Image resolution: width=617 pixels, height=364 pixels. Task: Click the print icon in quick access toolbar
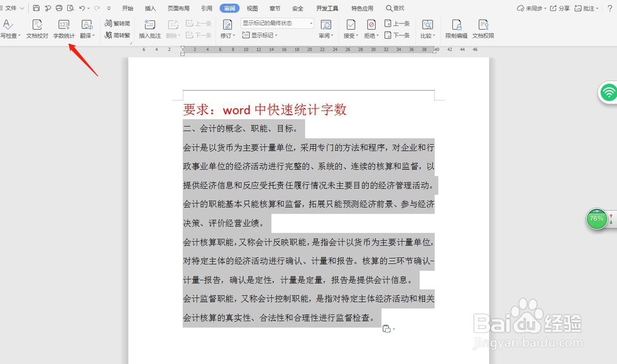pos(59,8)
